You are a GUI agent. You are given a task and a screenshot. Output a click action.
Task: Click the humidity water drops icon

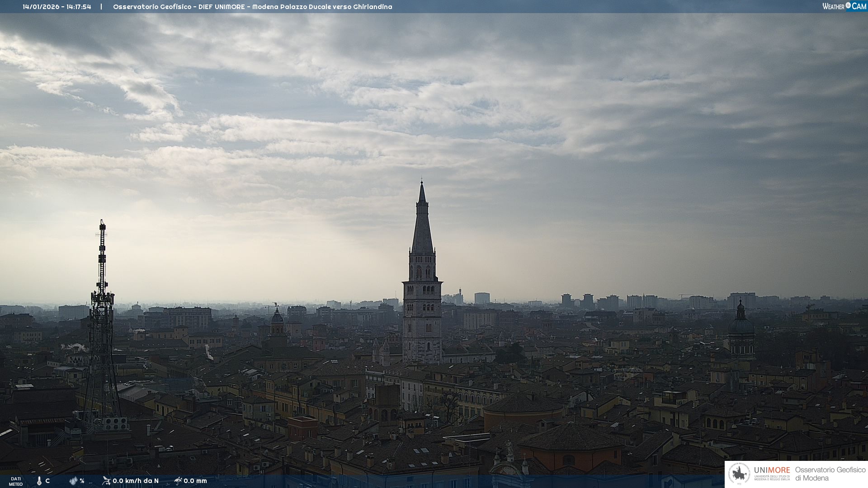coord(73,481)
